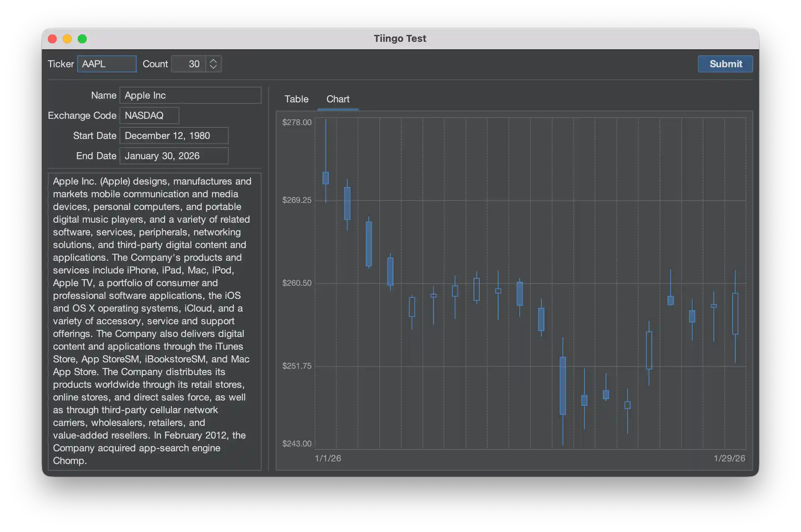Viewport: 801px width, 532px height.
Task: Click the tallest candlestick body near $251.75
Action: coord(563,386)
